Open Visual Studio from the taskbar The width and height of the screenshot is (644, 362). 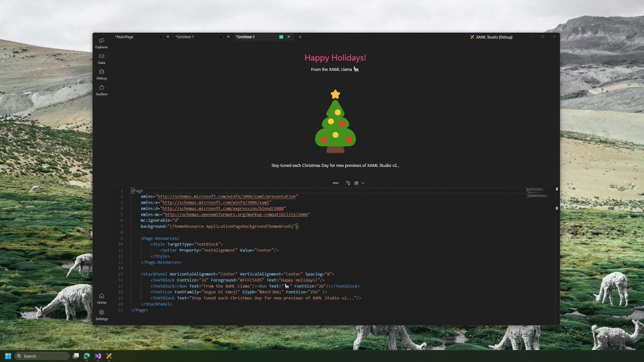[98, 356]
